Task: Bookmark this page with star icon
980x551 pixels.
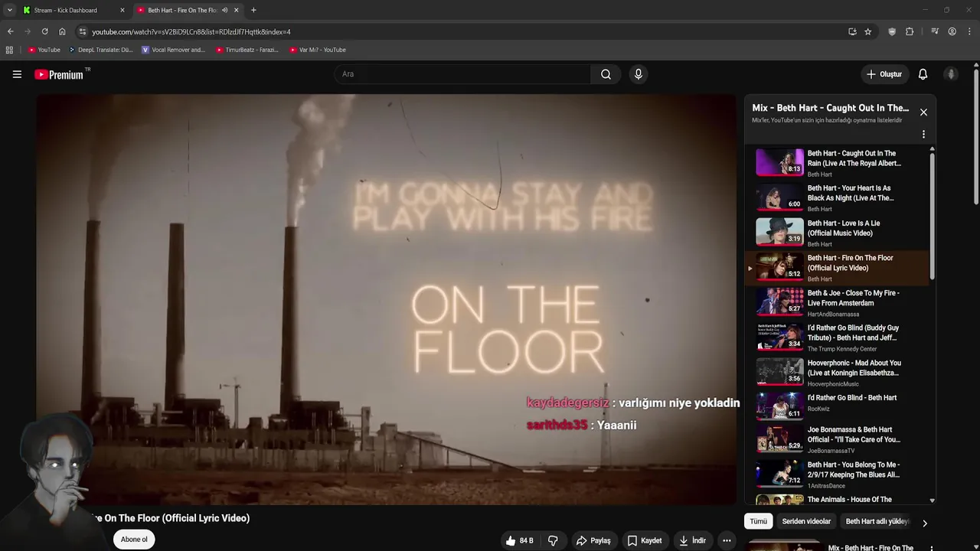Action: pyautogui.click(x=867, y=31)
